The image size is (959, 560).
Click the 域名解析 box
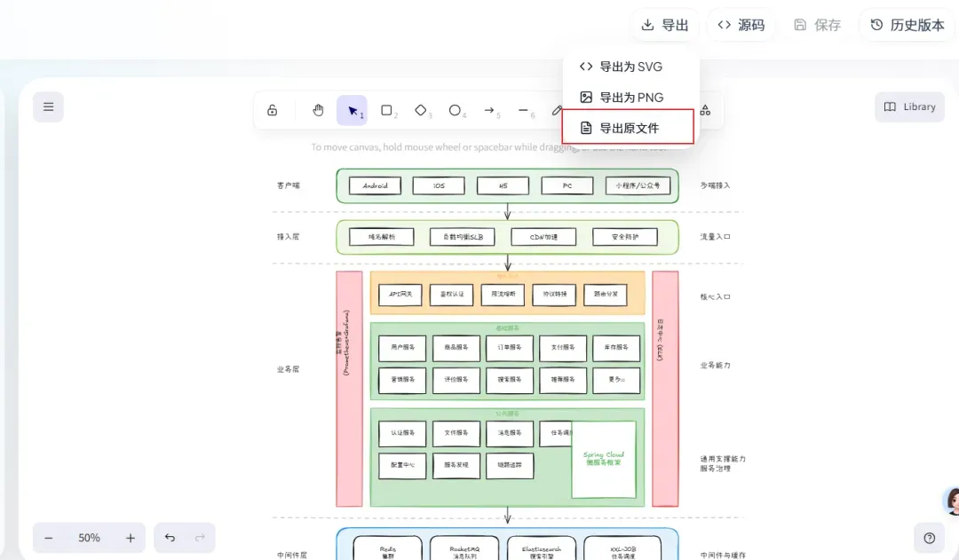[381, 237]
